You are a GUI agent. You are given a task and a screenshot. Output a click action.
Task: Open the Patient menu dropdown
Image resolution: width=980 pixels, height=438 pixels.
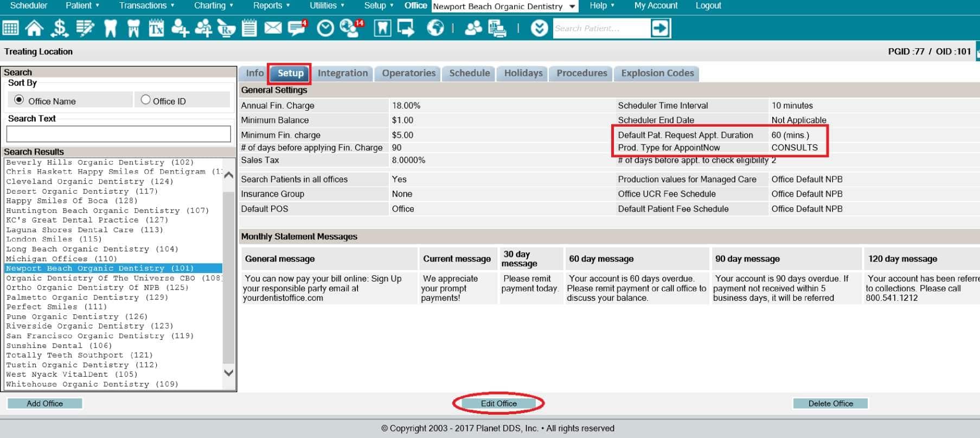pos(82,5)
